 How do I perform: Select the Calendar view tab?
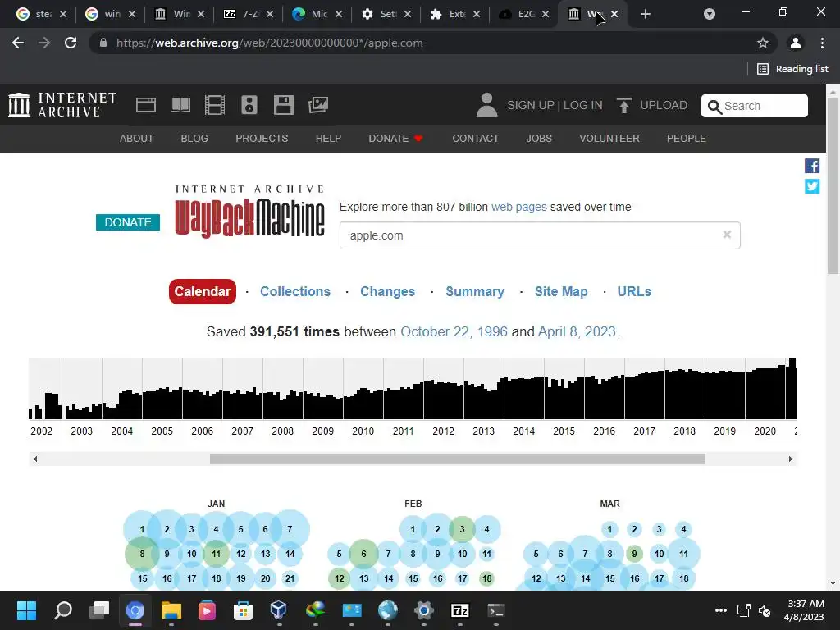pos(203,291)
